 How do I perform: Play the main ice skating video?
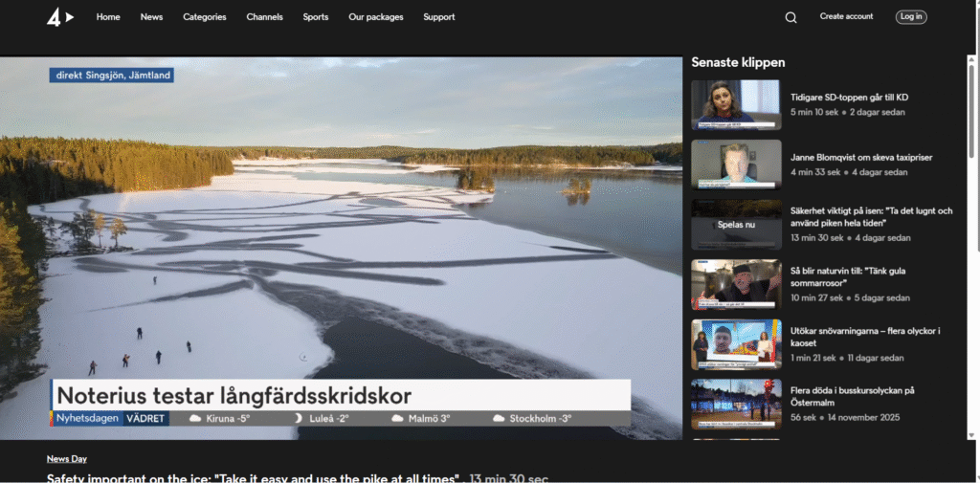[x=341, y=249]
